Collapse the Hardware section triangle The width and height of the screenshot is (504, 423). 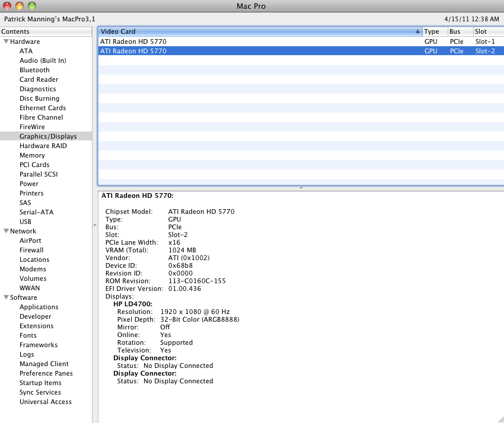click(6, 41)
